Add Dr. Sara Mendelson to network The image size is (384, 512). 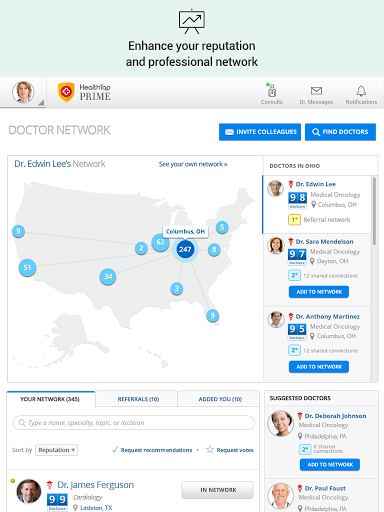(319, 292)
